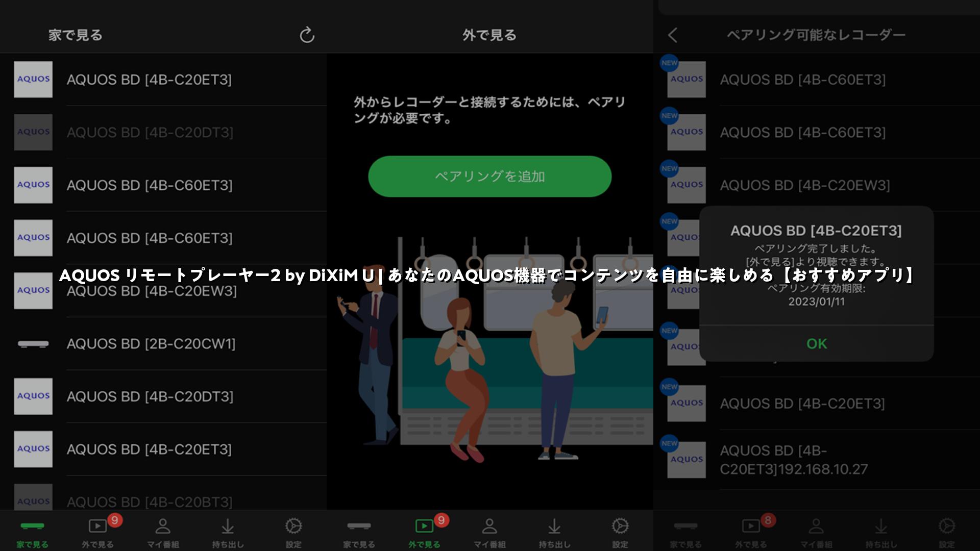Select AQUOS BD [2B-C20CW1] recorder

pos(163,344)
